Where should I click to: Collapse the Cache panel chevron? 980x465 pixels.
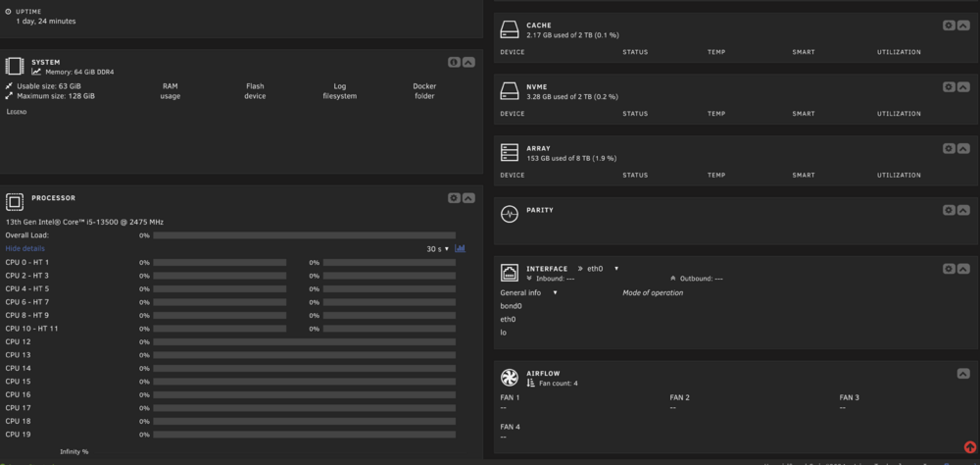(963, 26)
